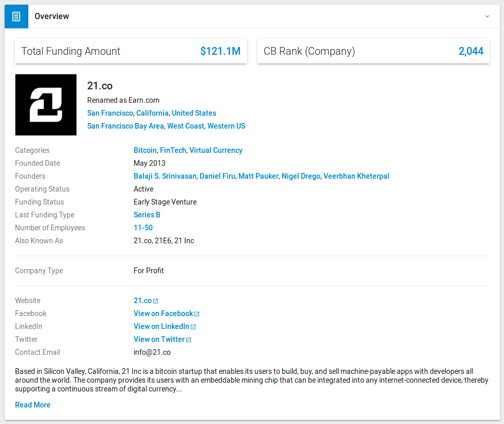The image size is (504, 424).
Task: Click the Overview section title
Action: [x=52, y=17]
